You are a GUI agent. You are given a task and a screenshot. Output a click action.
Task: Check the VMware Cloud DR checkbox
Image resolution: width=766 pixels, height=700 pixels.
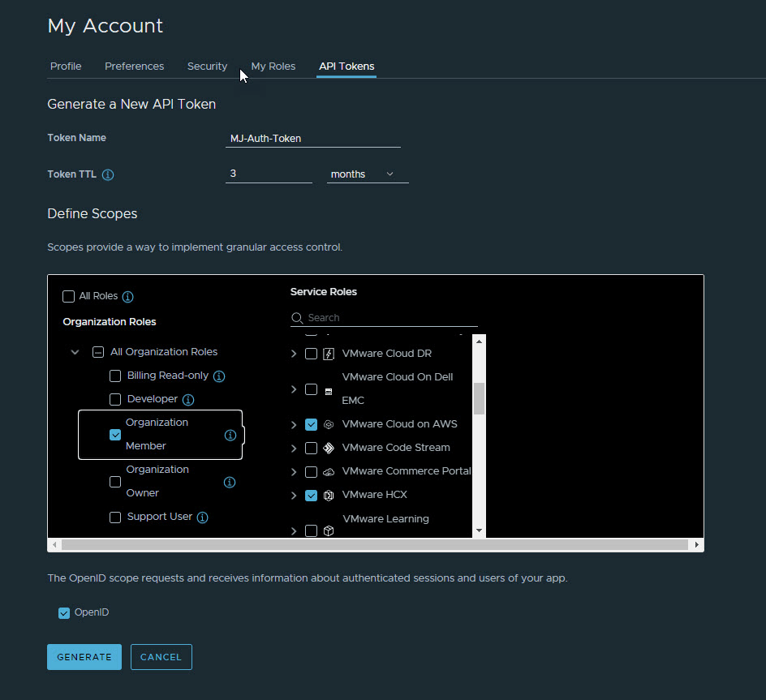[x=312, y=354]
